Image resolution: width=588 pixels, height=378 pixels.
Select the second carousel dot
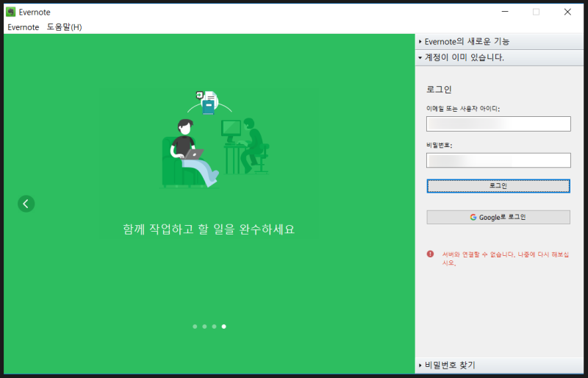point(204,327)
